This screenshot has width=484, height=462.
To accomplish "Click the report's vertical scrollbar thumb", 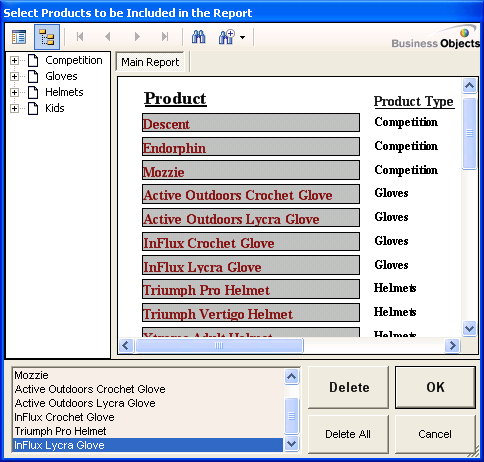I will pos(469,133).
